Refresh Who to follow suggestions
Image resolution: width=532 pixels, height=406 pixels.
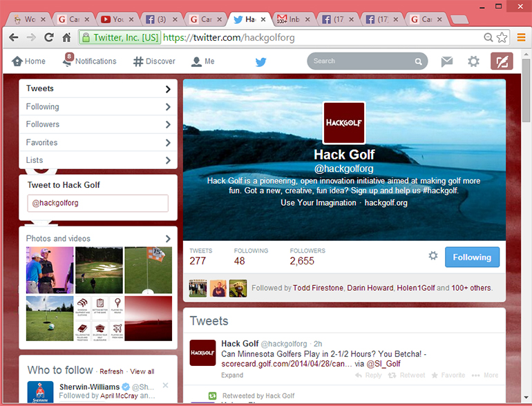pyautogui.click(x=111, y=371)
